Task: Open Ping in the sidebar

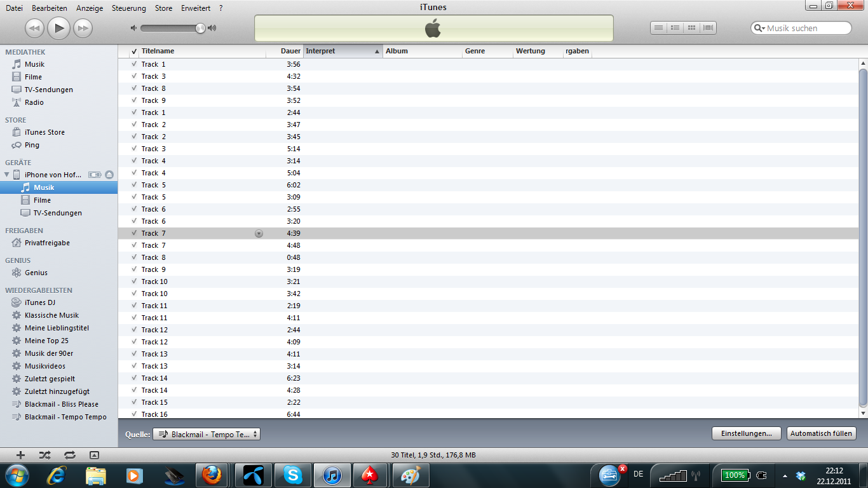Action: 32,145
